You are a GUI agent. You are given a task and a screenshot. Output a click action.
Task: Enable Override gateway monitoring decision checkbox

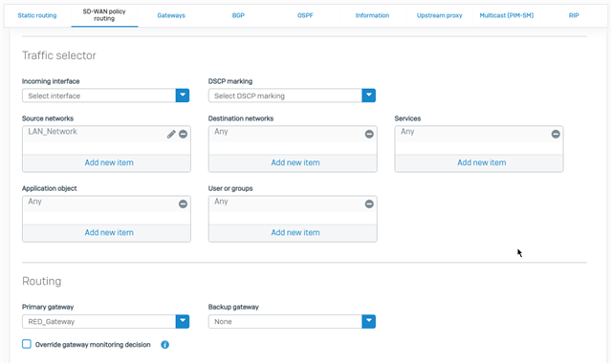click(27, 344)
